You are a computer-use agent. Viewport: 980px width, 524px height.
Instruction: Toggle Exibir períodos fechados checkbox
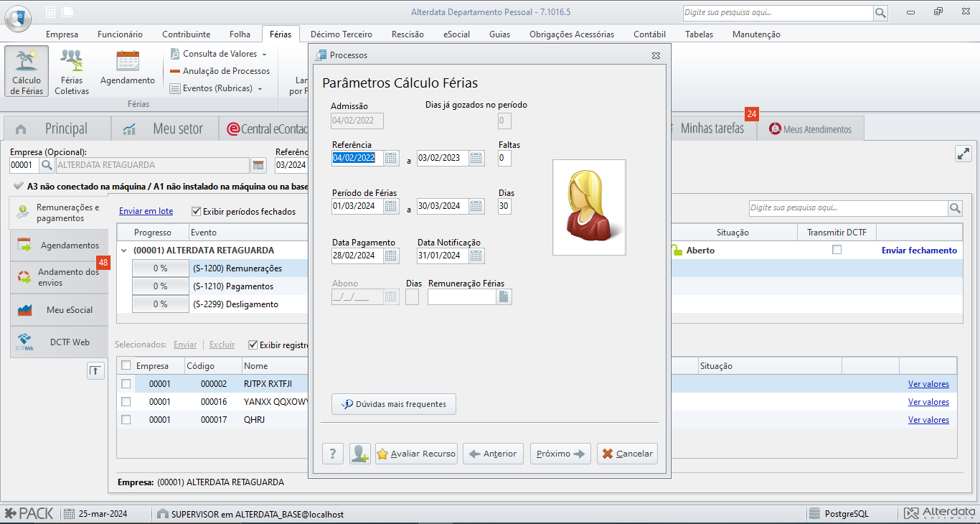tap(196, 212)
